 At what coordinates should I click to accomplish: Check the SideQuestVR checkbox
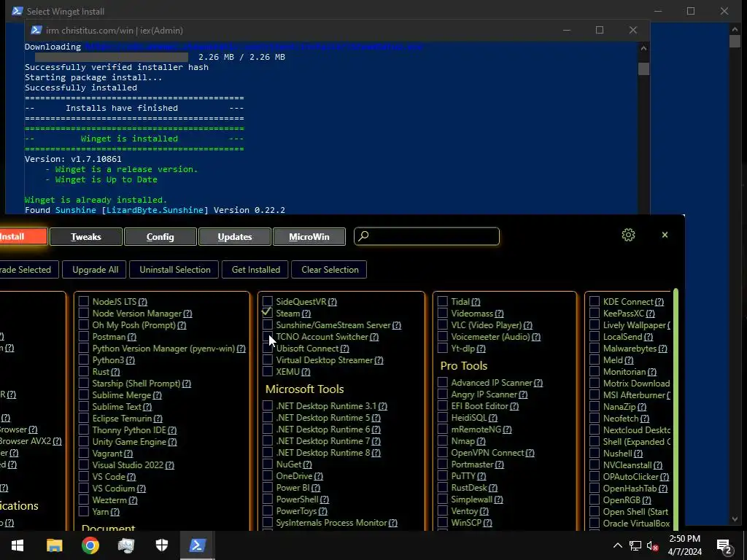pos(267,301)
